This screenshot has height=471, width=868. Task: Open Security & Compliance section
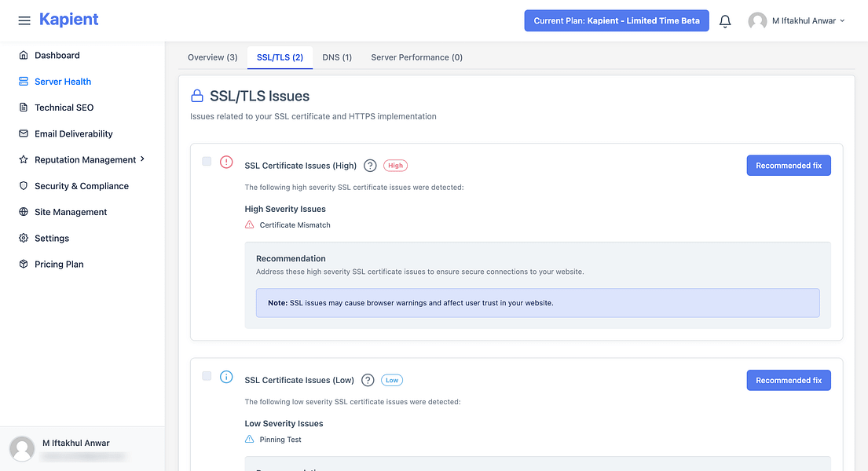coord(82,186)
